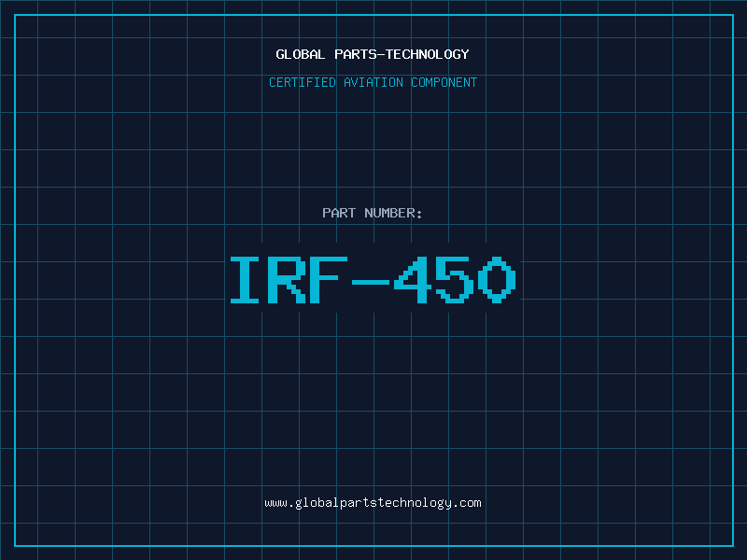747x560 pixels.
Task: Click the GLOBAL PARTS-TECHNOLOGY heading
Action: point(373,54)
